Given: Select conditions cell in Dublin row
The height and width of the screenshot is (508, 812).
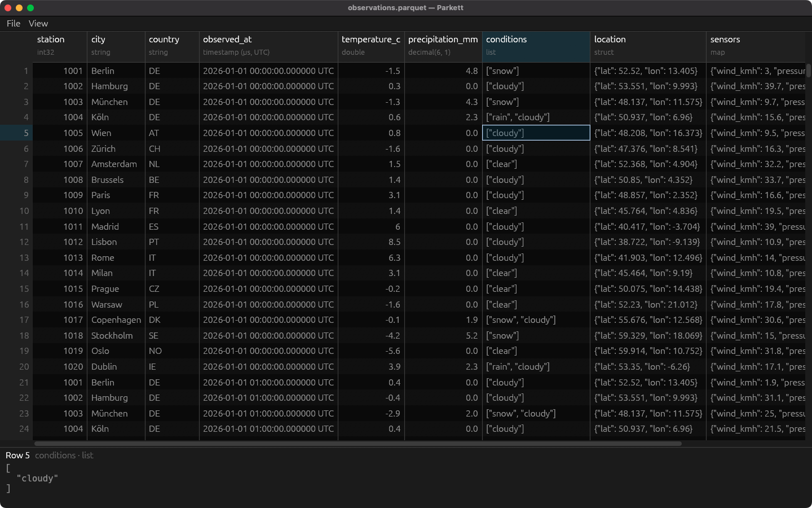Looking at the screenshot, I should 536,367.
